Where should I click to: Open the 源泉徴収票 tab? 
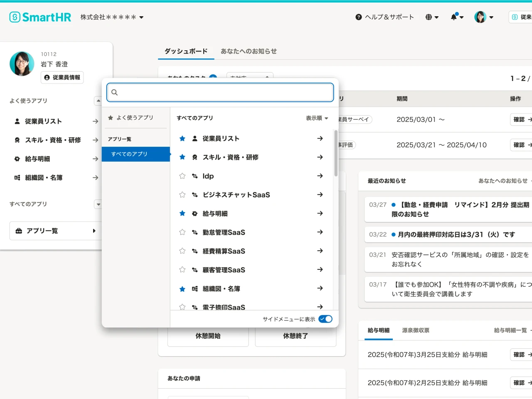(415, 330)
